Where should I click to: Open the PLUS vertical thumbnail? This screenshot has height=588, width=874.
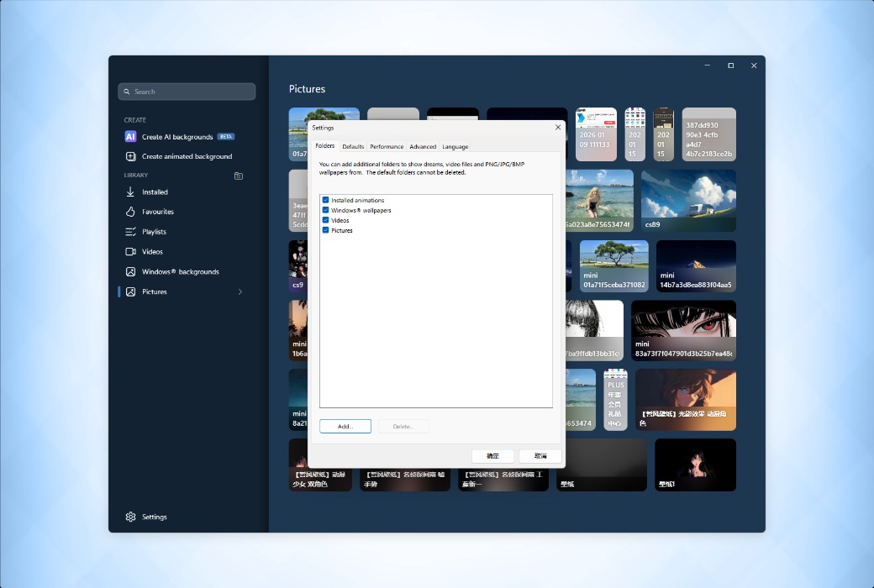[x=615, y=400]
